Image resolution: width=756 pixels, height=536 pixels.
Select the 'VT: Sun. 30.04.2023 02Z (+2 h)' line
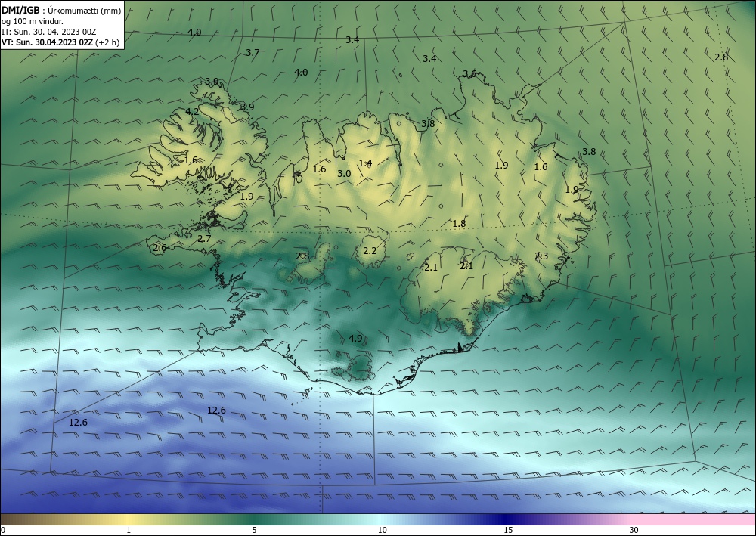(60, 42)
